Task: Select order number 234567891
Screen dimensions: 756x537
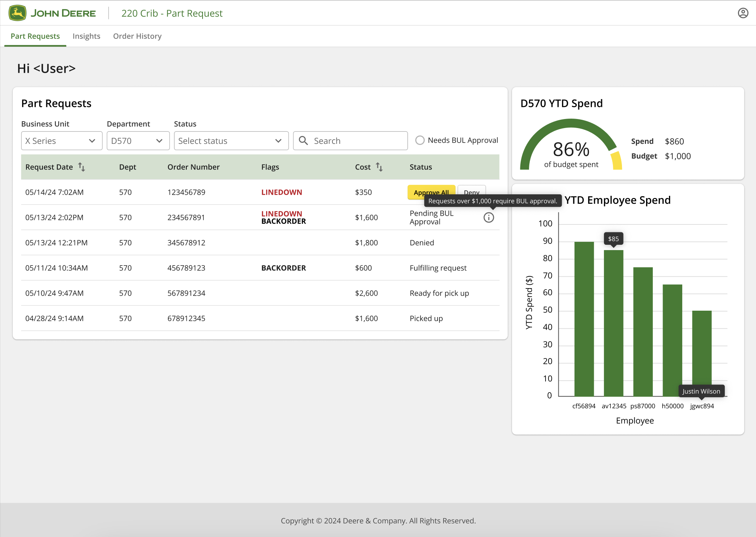Action: [186, 217]
